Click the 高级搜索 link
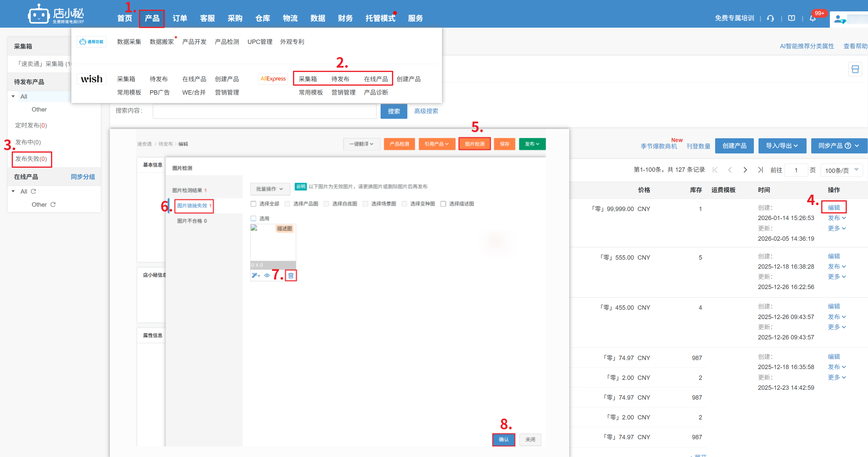The image size is (868, 457). pyautogui.click(x=426, y=111)
